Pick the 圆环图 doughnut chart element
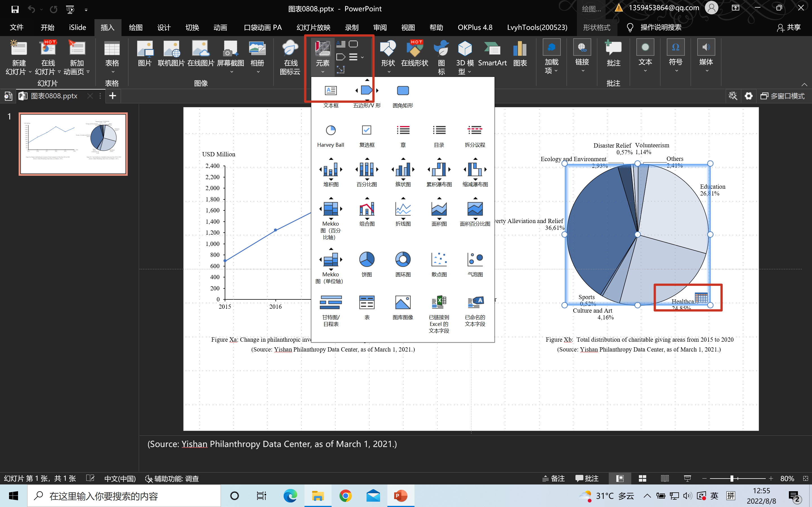The height and width of the screenshot is (507, 812). 403,259
